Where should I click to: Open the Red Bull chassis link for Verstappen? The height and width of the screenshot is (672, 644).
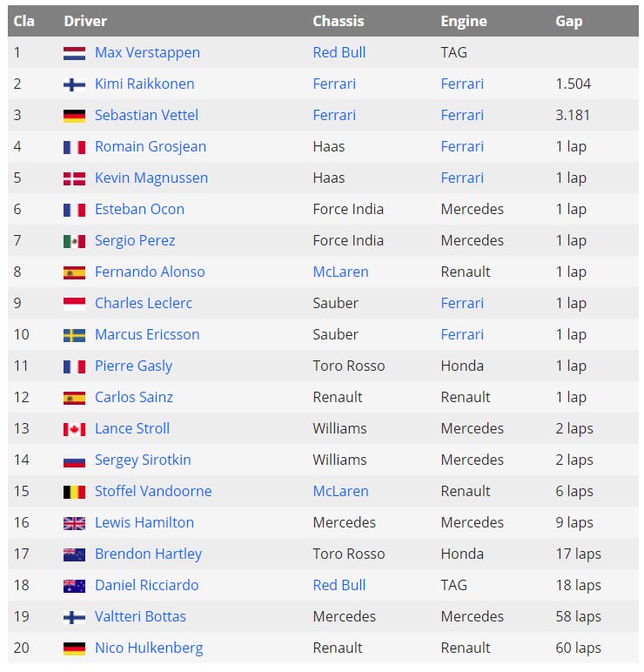(x=339, y=52)
